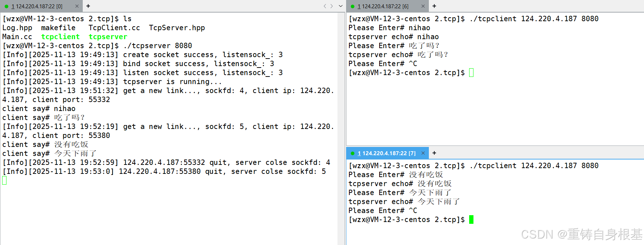Screen dimensions: 644x245
Task: Click the 'ls' command on the first line
Action: (x=127, y=19)
